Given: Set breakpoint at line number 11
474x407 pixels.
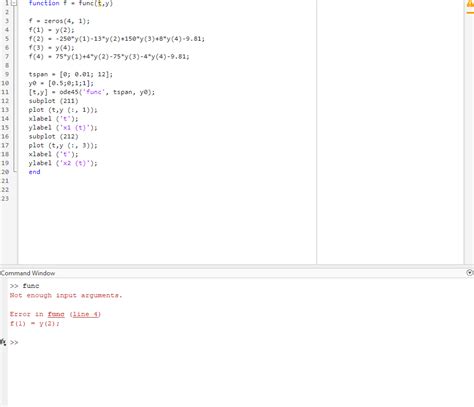Looking at the screenshot, I should coord(5,92).
